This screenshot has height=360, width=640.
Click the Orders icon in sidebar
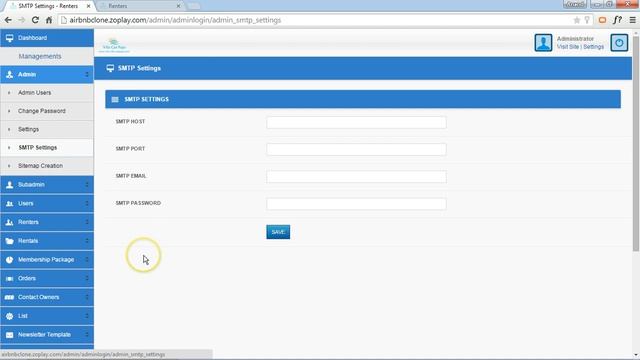coord(9,279)
